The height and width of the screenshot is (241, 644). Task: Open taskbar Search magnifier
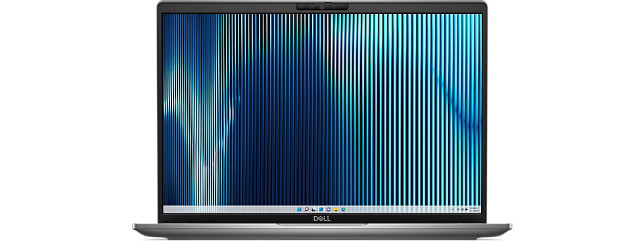tap(306, 209)
